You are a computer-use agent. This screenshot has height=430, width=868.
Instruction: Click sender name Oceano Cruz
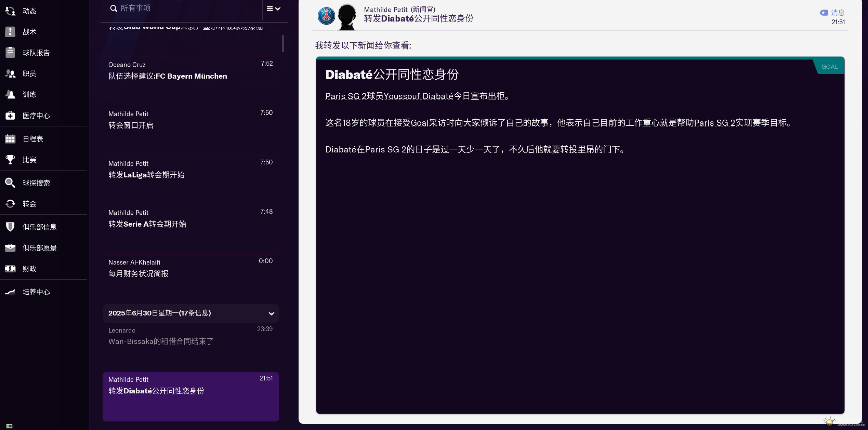point(127,65)
